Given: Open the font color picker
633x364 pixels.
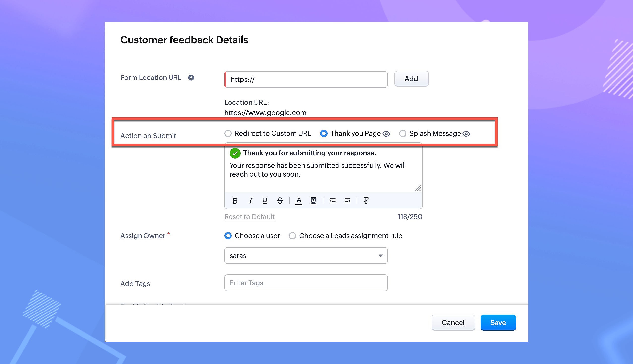Looking at the screenshot, I should (x=299, y=201).
